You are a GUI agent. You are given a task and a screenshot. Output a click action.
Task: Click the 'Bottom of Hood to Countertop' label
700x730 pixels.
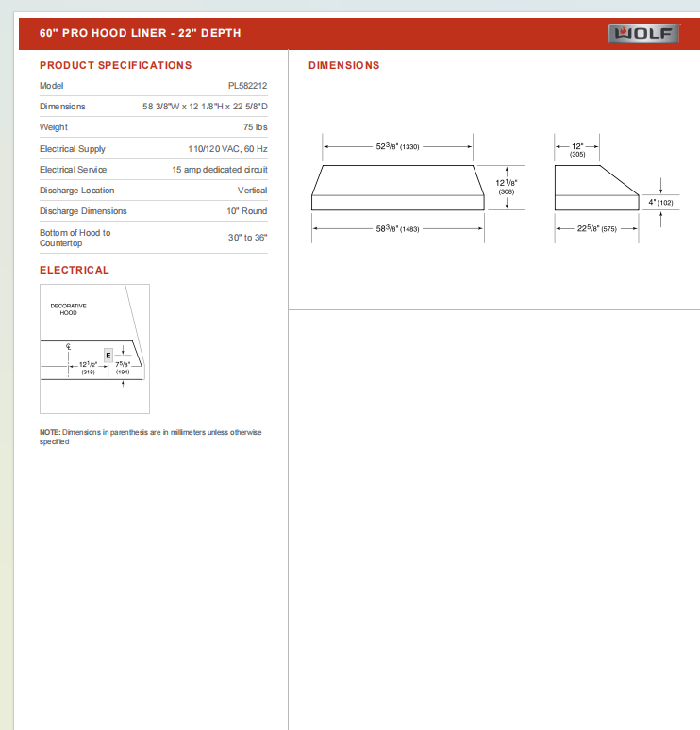pyautogui.click(x=75, y=238)
